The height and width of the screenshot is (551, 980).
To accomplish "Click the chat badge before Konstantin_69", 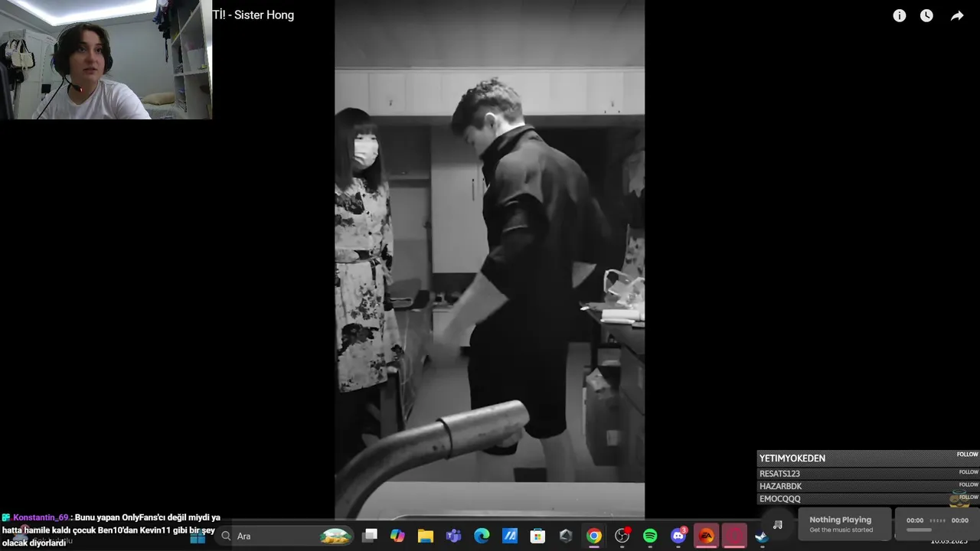I will (6, 517).
